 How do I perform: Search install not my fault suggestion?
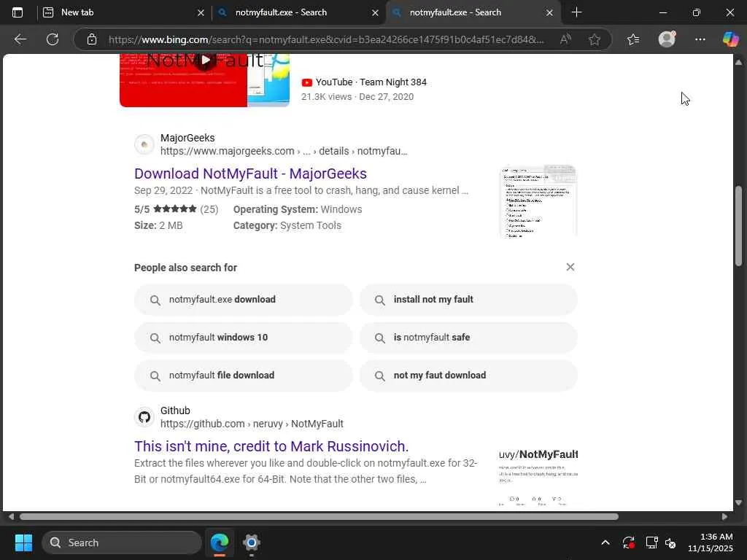468,300
